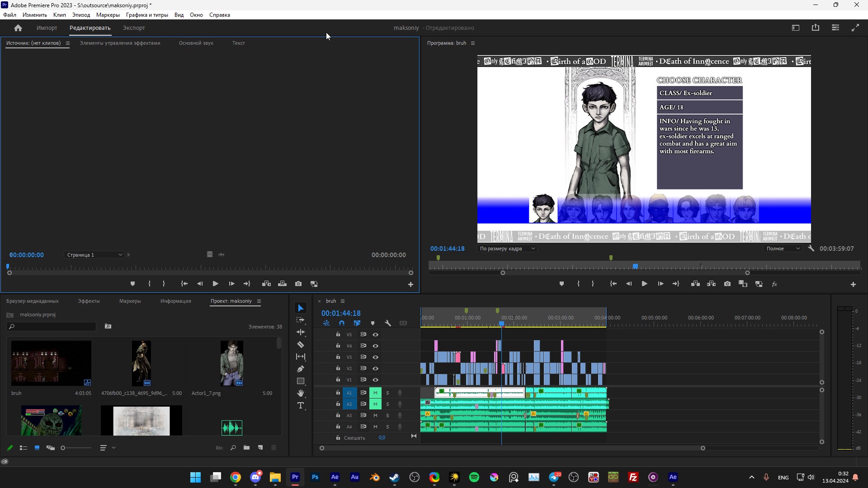
Task: Open Find magnifier in Project panel
Action: point(233,448)
